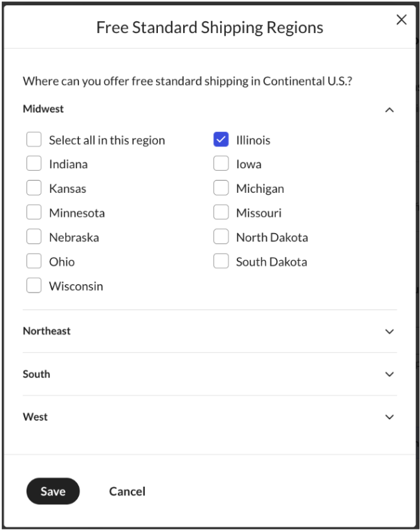Screen dimensions: 420x532
Task: Enable free shipping for Nebraska
Action: pyautogui.click(x=34, y=238)
